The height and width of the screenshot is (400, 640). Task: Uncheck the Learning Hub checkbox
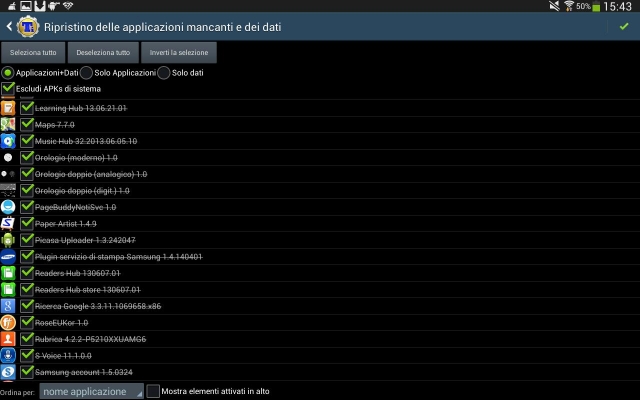(x=27, y=108)
